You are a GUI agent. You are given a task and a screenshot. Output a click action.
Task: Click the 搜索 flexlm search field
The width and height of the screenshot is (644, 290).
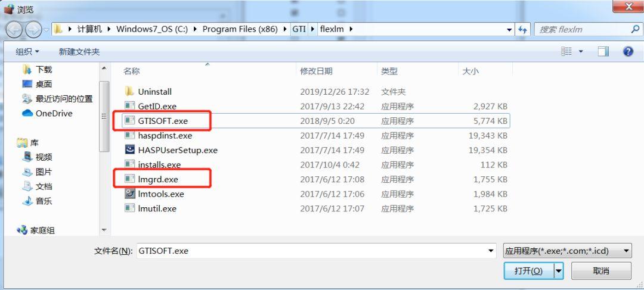[x=583, y=30]
